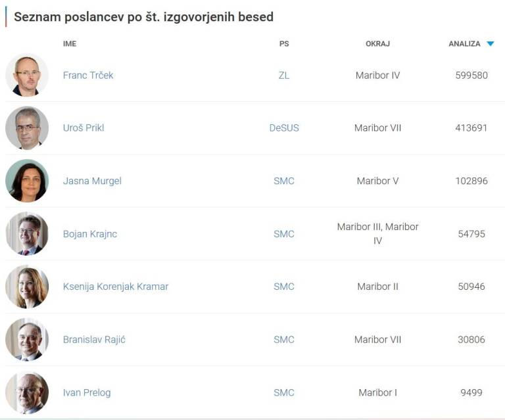The width and height of the screenshot is (505, 420).
Task: Click Branislav Rajić's portrait
Action: 27,339
